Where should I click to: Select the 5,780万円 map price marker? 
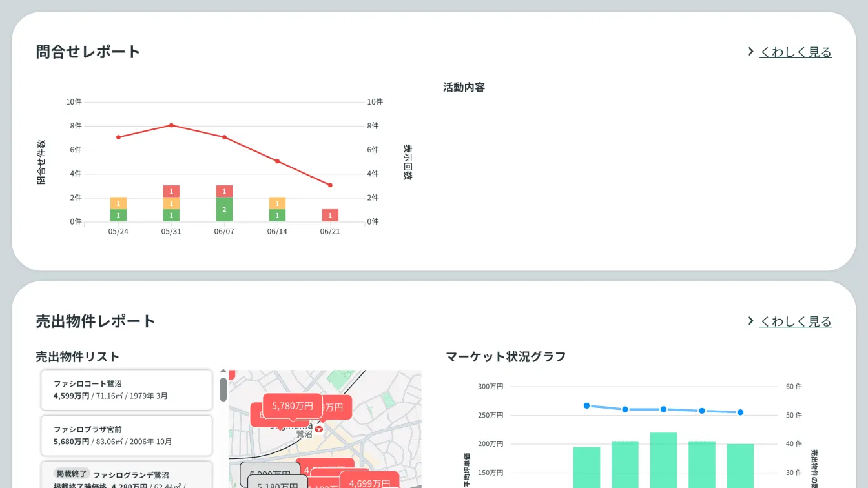293,407
